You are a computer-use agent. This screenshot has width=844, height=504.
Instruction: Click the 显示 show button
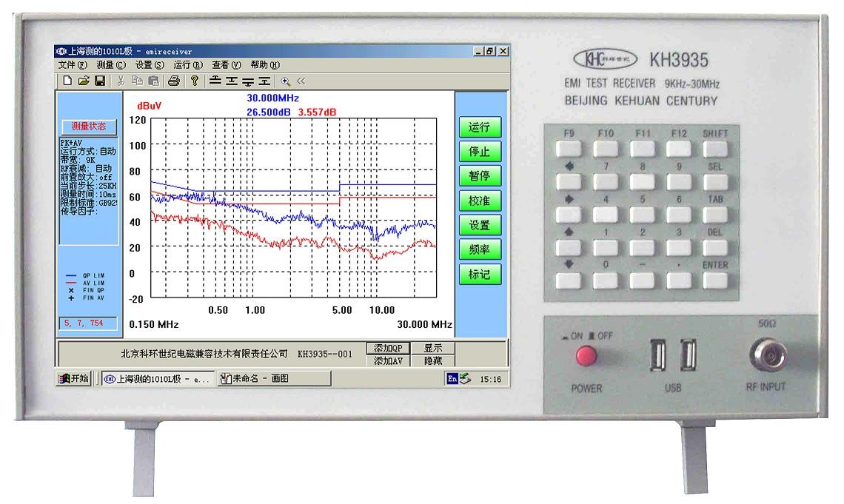click(433, 348)
